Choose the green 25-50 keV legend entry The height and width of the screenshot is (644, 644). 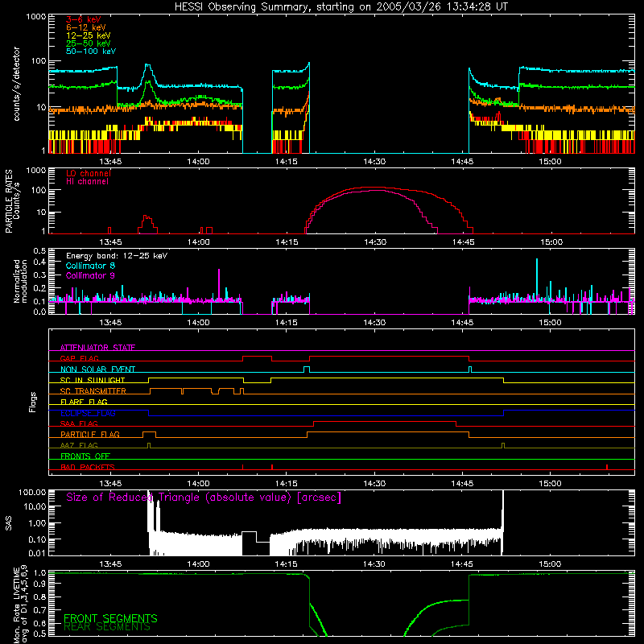point(89,43)
